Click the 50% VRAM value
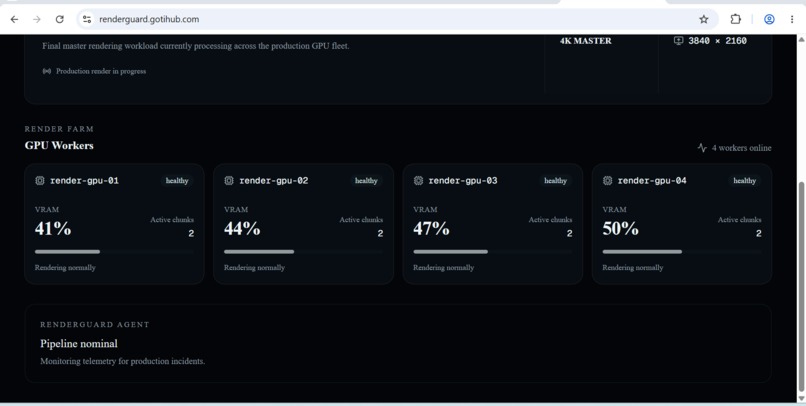806x406 pixels. (x=620, y=229)
